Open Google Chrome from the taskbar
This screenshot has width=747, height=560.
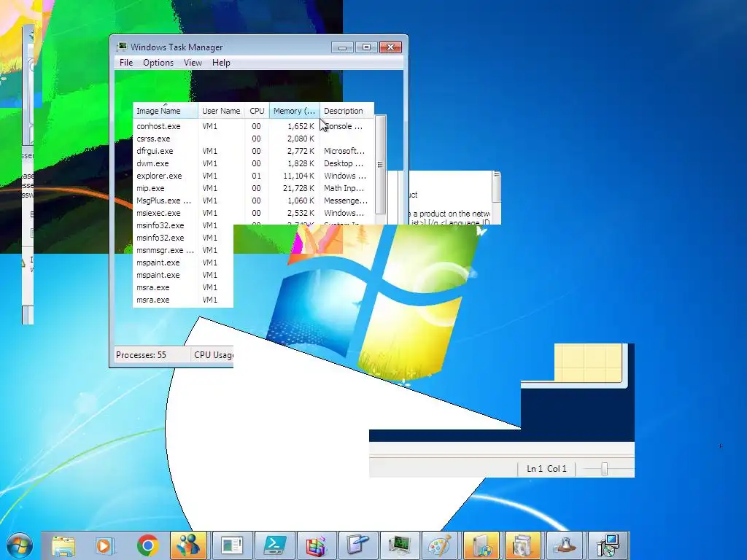(x=147, y=545)
